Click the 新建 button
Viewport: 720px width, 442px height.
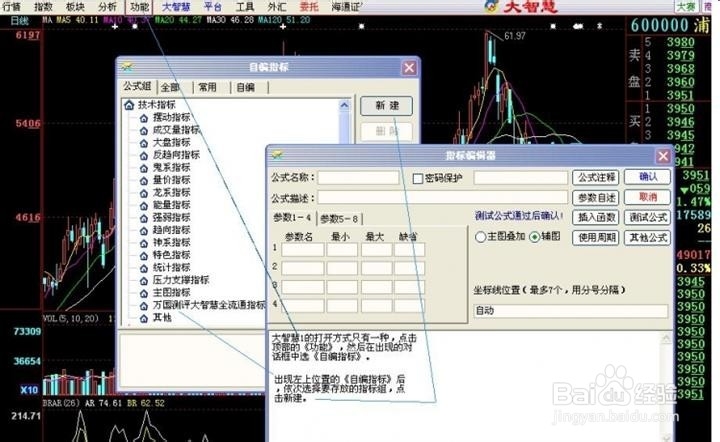387,106
